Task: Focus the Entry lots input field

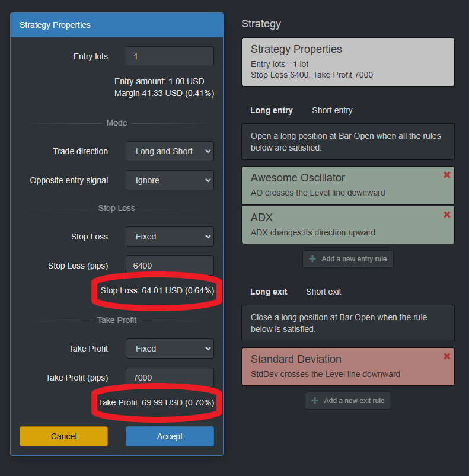Action: [x=170, y=56]
